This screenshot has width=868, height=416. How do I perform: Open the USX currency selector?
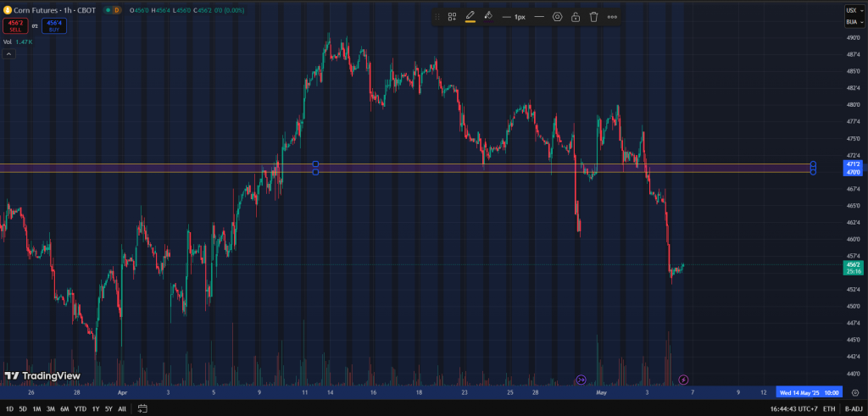point(853,10)
